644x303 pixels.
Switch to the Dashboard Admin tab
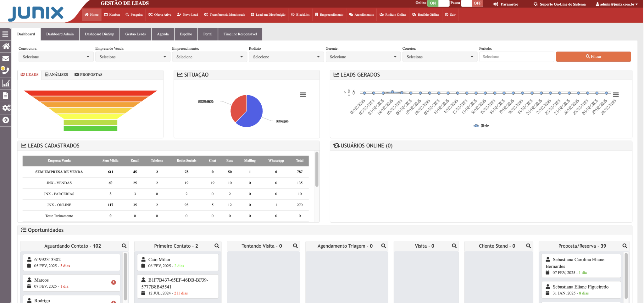pos(60,34)
